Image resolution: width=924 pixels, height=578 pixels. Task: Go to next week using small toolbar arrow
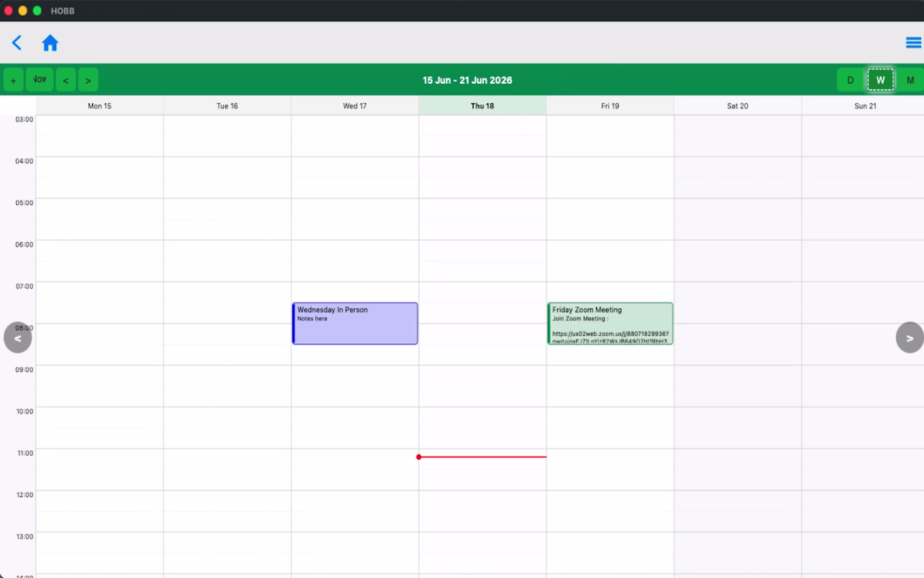pyautogui.click(x=88, y=79)
